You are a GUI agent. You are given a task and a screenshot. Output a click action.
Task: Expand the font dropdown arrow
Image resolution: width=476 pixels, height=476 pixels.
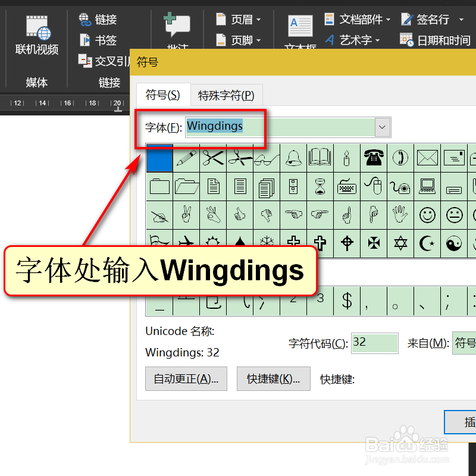383,127
